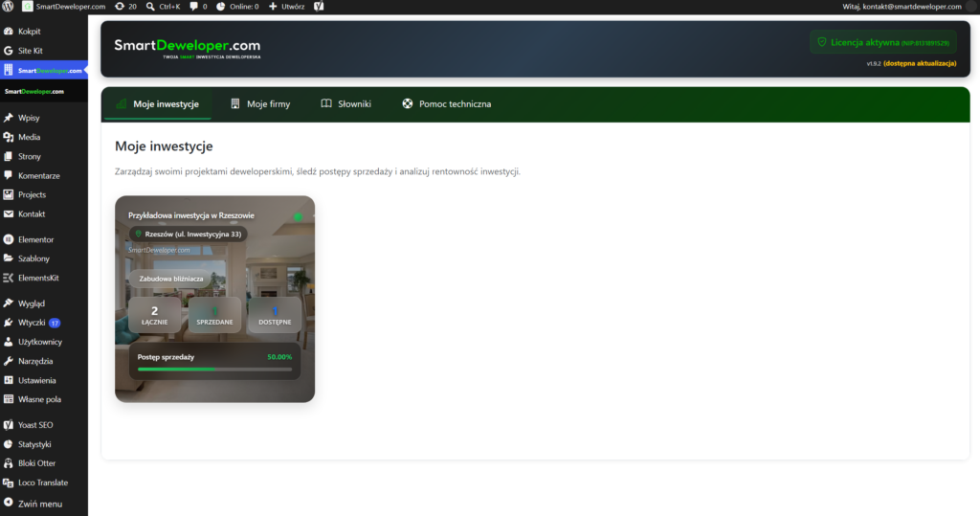The height and width of the screenshot is (516, 980).
Task: Open Pomoc techniczna tab
Action: [x=447, y=103]
